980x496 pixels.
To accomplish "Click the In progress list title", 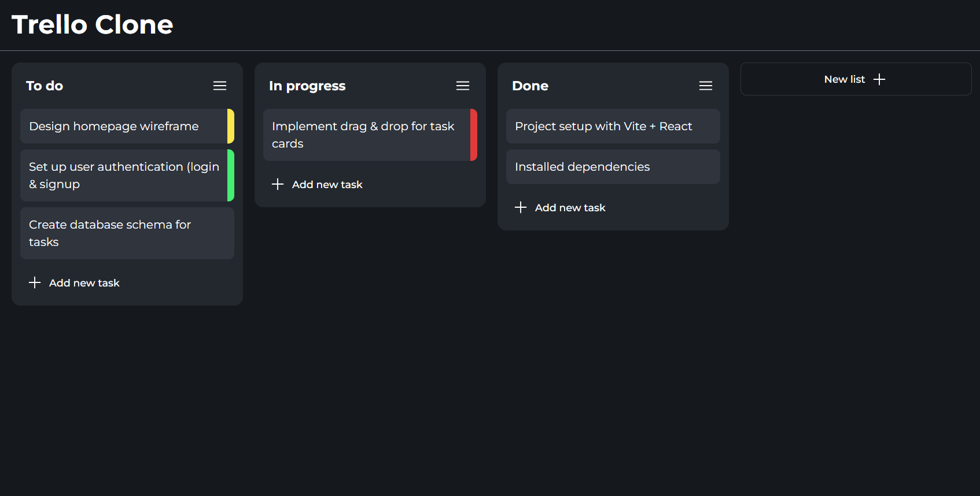I will tap(307, 85).
